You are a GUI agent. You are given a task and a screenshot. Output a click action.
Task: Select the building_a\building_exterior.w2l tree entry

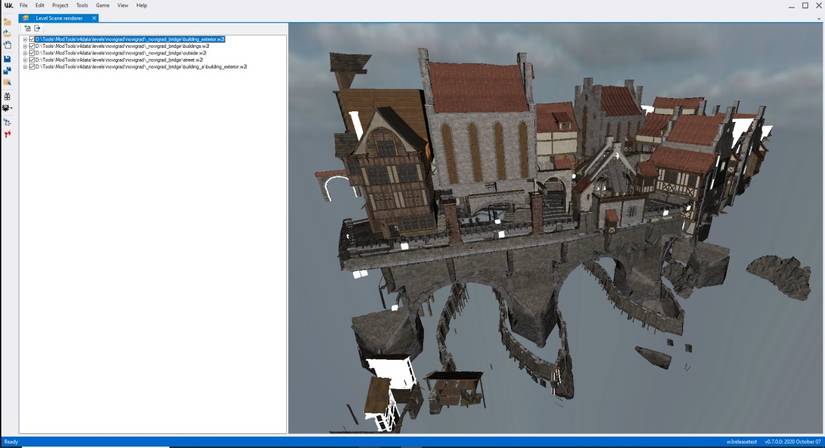[x=141, y=66]
